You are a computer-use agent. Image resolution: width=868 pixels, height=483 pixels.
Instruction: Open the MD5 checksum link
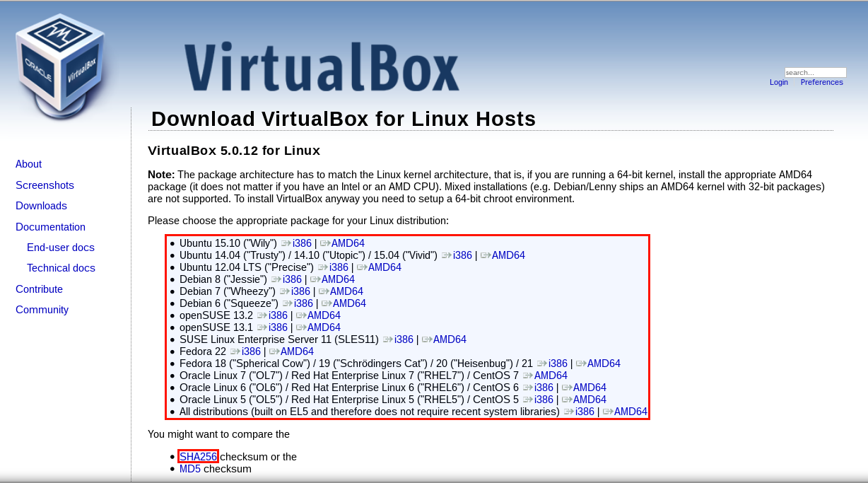190,469
